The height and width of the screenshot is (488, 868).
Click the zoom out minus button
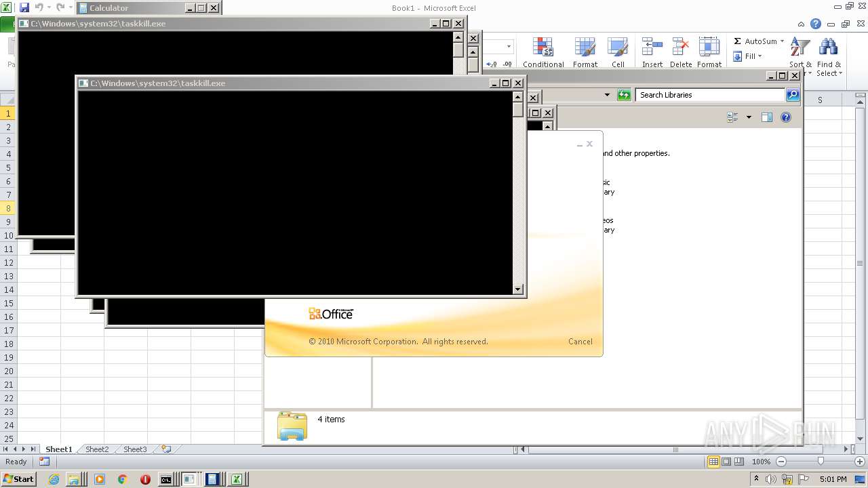point(781,462)
